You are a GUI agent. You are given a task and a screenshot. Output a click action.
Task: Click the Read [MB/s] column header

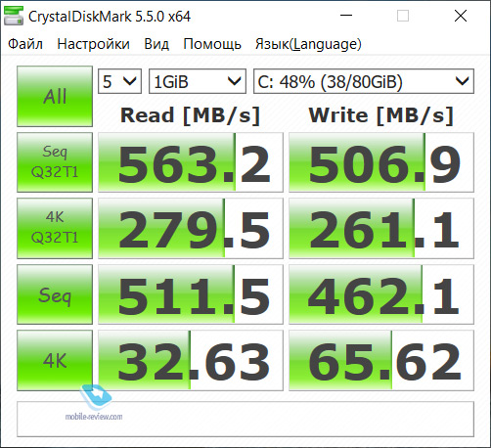click(191, 115)
